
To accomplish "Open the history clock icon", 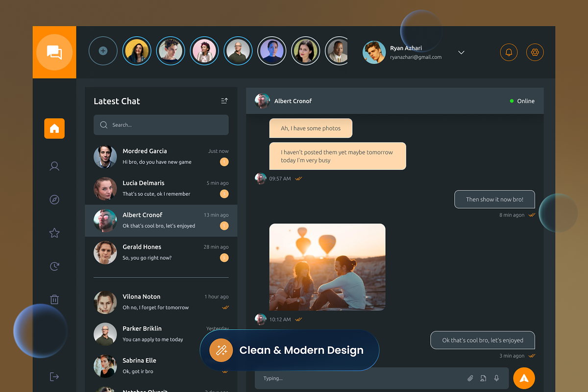I will [54, 267].
